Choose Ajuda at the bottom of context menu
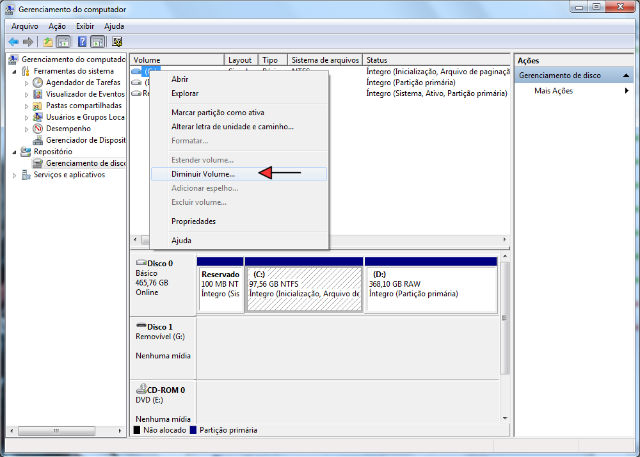Screen dimensions: 640x457 (239, 240)
